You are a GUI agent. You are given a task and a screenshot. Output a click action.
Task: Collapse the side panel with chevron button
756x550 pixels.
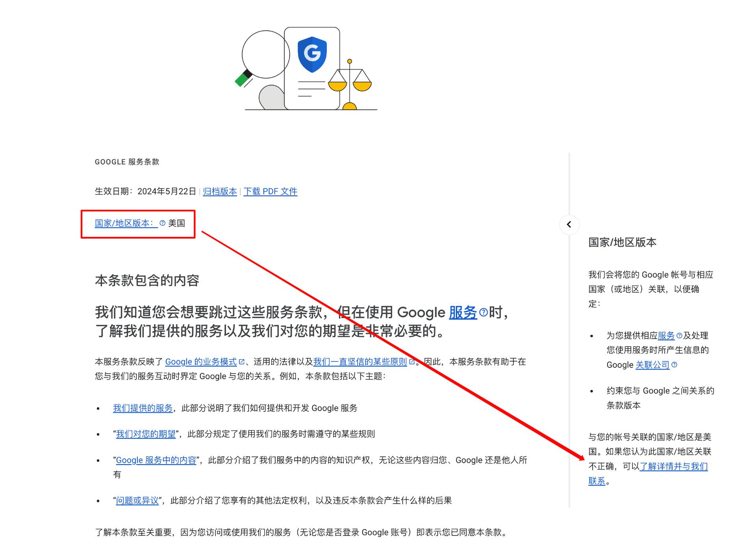[x=569, y=225]
